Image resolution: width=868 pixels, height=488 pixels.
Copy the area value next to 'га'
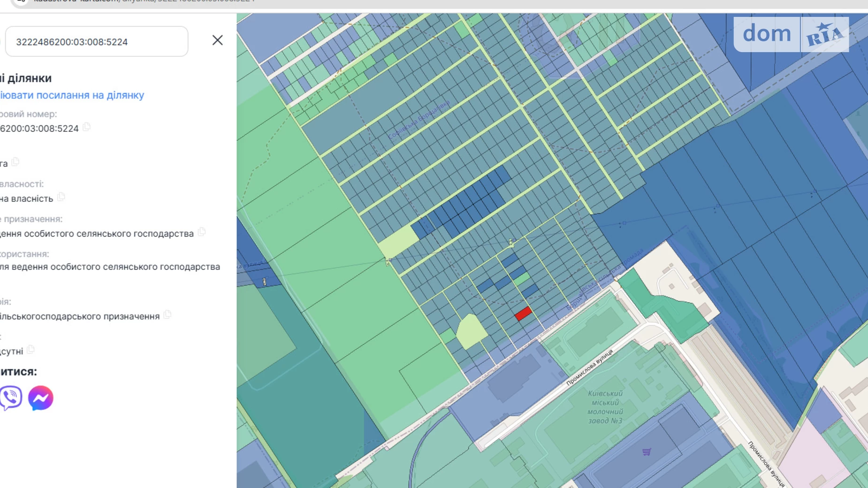tap(15, 162)
